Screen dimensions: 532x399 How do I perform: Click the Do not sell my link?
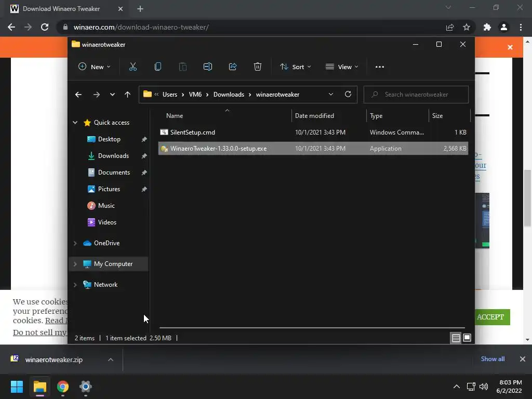39,332
